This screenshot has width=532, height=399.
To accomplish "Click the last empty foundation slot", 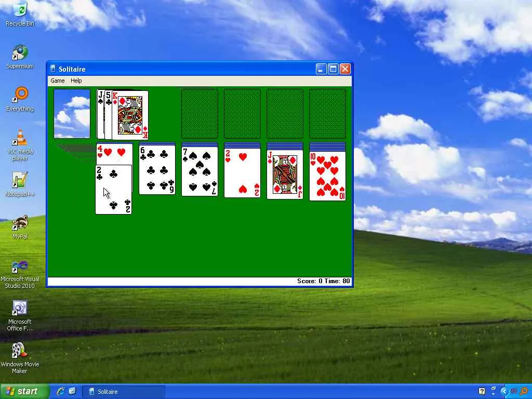I will click(x=327, y=114).
